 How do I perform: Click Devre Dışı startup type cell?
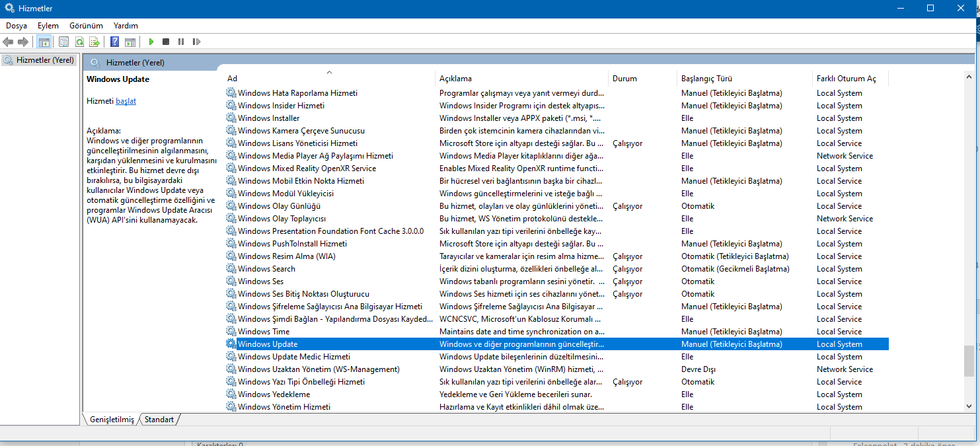[x=698, y=369]
